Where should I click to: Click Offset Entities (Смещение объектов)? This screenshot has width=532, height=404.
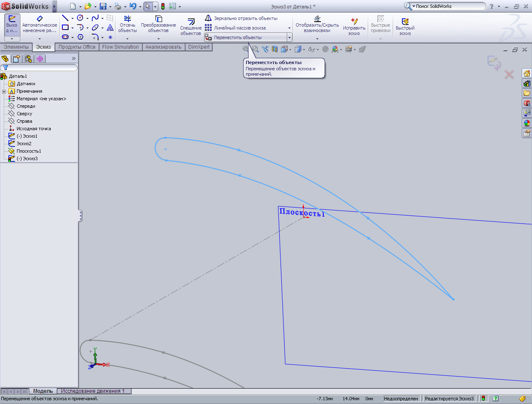(x=191, y=27)
